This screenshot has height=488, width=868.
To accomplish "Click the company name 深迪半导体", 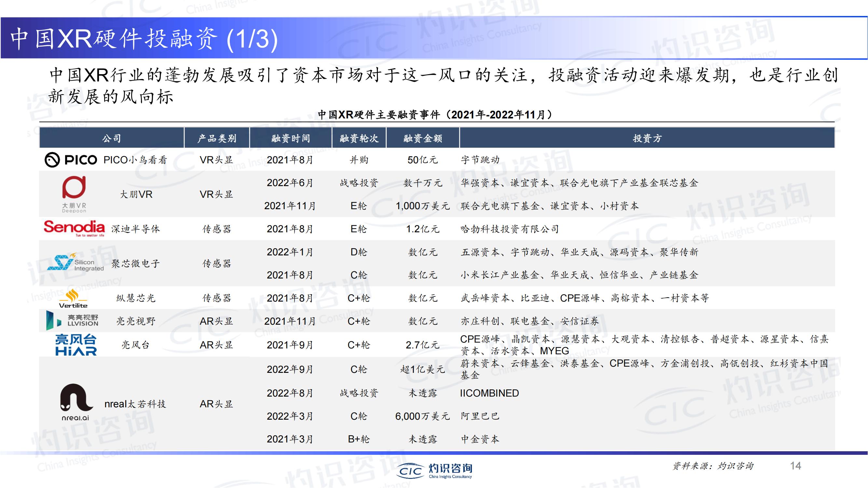I will [x=135, y=229].
